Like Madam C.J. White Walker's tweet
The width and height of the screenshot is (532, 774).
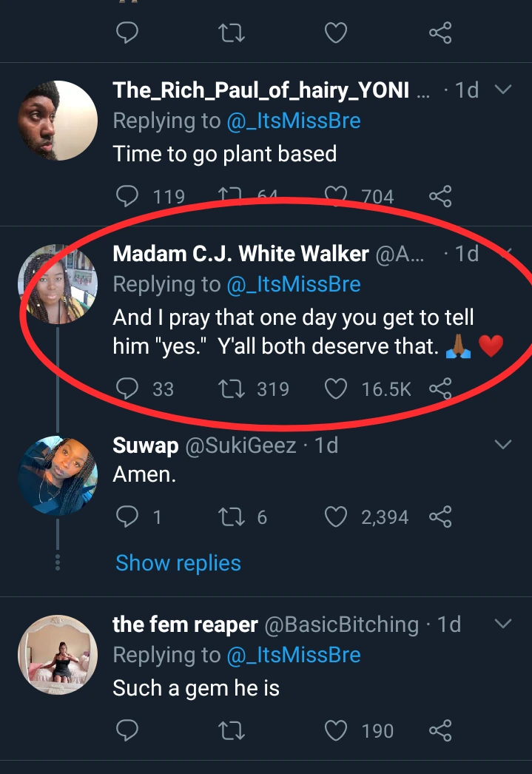[x=337, y=388]
